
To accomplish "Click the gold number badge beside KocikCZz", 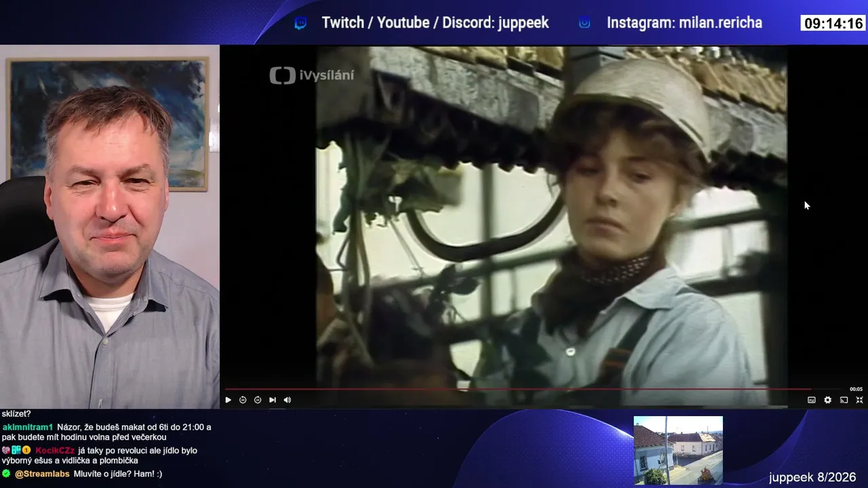I will tap(26, 450).
